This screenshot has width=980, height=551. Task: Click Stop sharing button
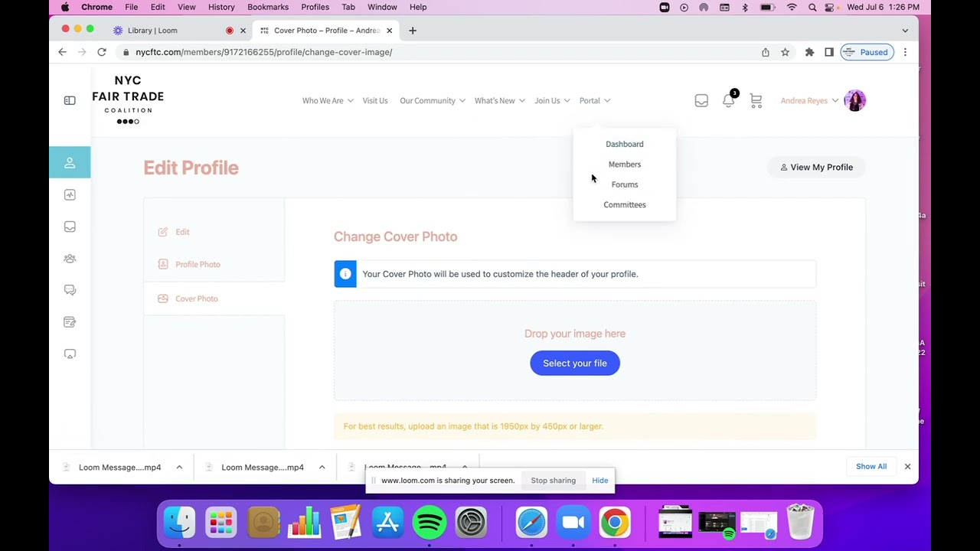pyautogui.click(x=553, y=481)
